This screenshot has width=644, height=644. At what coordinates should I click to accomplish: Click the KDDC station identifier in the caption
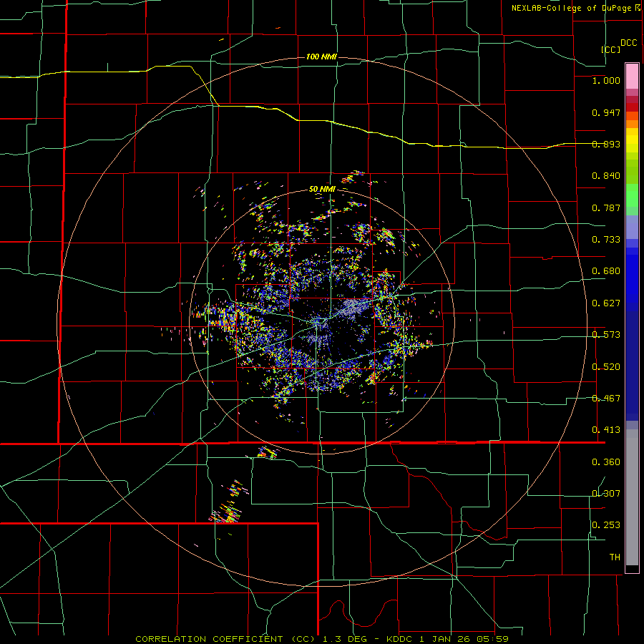[x=399, y=639]
